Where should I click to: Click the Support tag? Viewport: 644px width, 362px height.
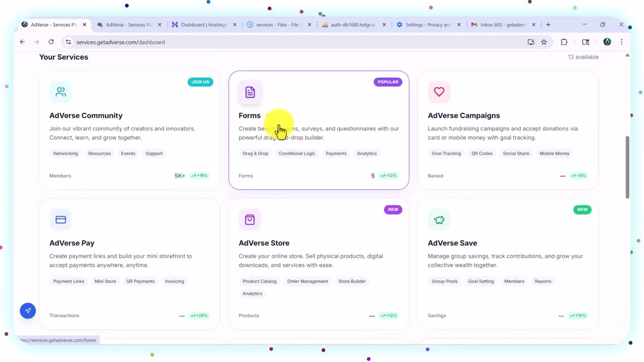point(154,153)
